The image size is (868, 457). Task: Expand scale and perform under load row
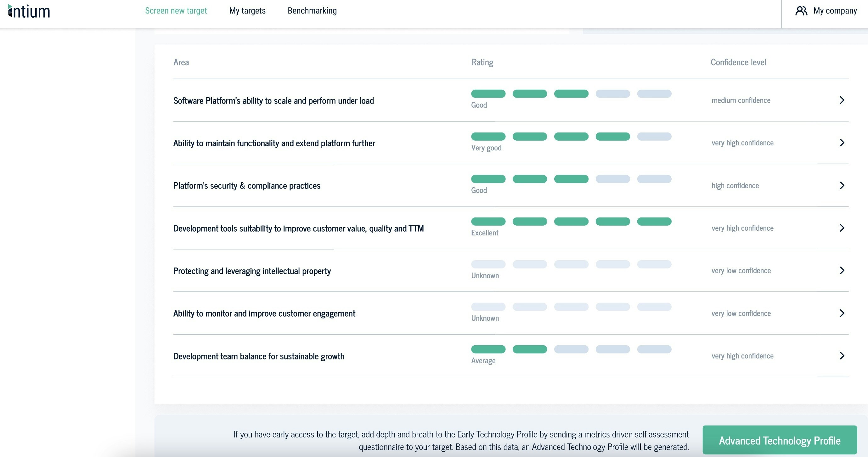pyautogui.click(x=842, y=100)
